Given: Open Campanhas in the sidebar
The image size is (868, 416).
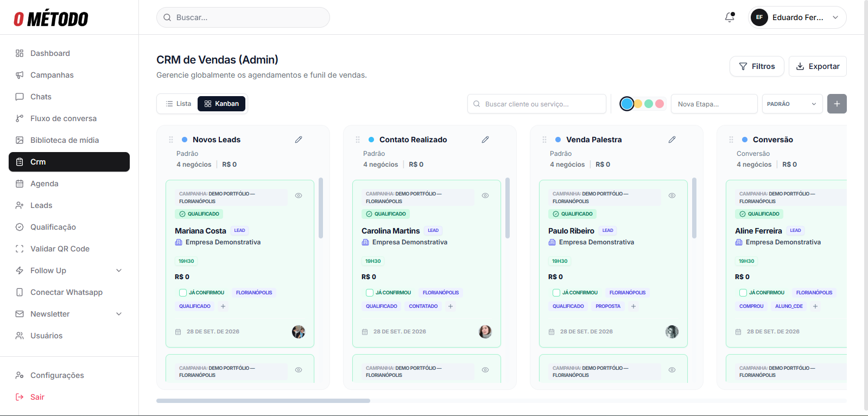Looking at the screenshot, I should coord(69,75).
